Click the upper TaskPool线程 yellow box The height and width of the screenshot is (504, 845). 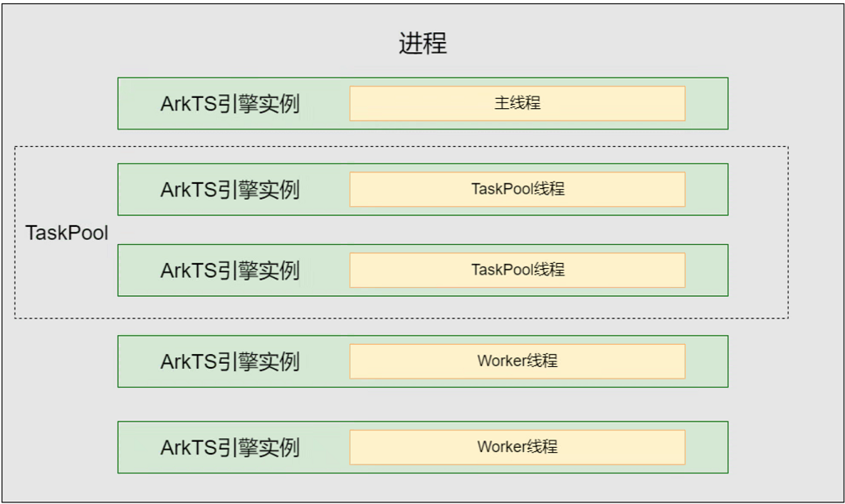[x=517, y=189]
